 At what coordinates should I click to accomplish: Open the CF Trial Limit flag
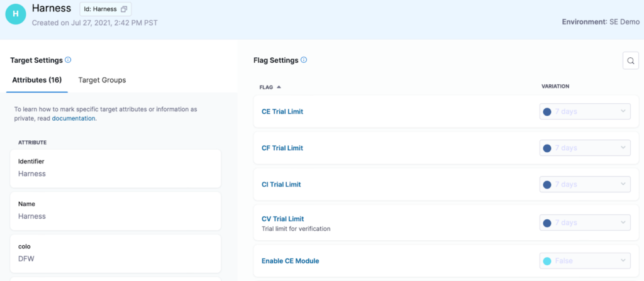282,148
